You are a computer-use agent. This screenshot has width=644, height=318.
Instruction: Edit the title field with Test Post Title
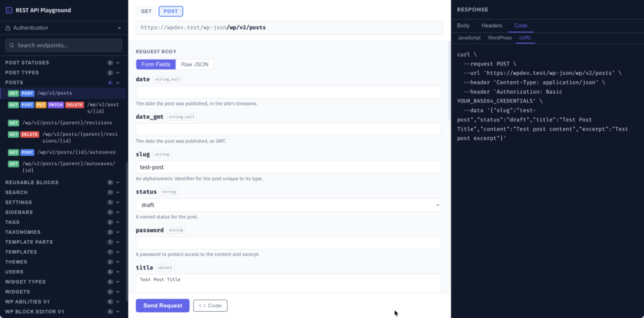(288, 283)
